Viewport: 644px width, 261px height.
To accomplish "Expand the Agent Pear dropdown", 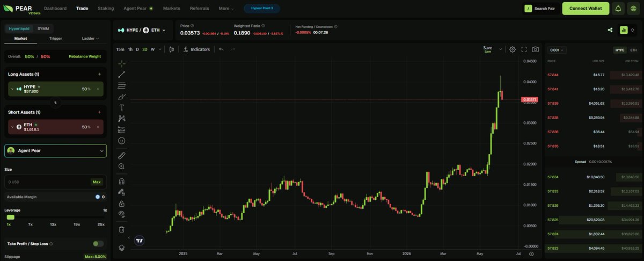I will click(102, 151).
